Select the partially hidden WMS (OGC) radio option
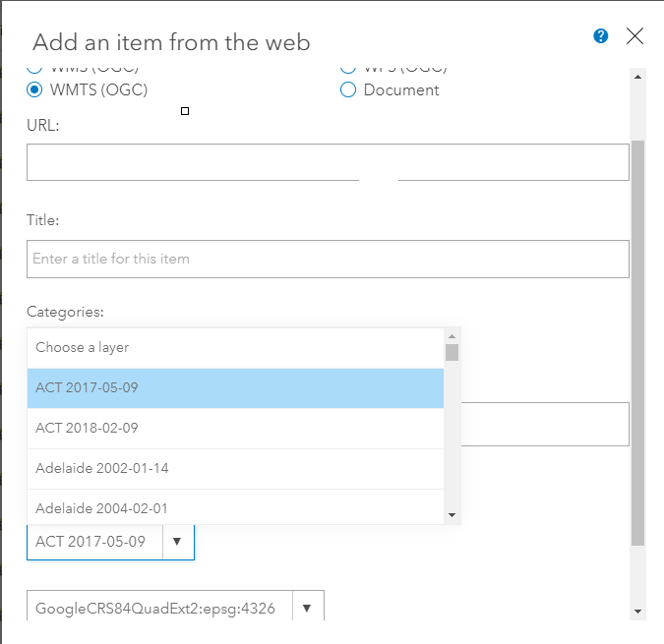This screenshot has height=644, width=664. pyautogui.click(x=34, y=70)
